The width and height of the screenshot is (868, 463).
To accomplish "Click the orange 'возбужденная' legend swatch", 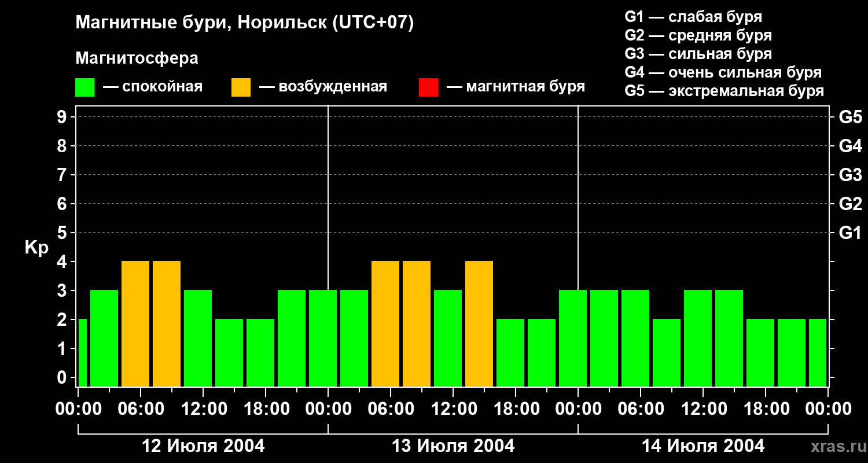I will pyautogui.click(x=241, y=87).
